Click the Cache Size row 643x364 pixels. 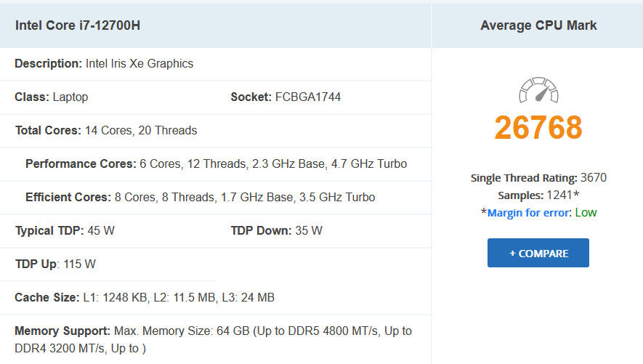pyautogui.click(x=215, y=298)
